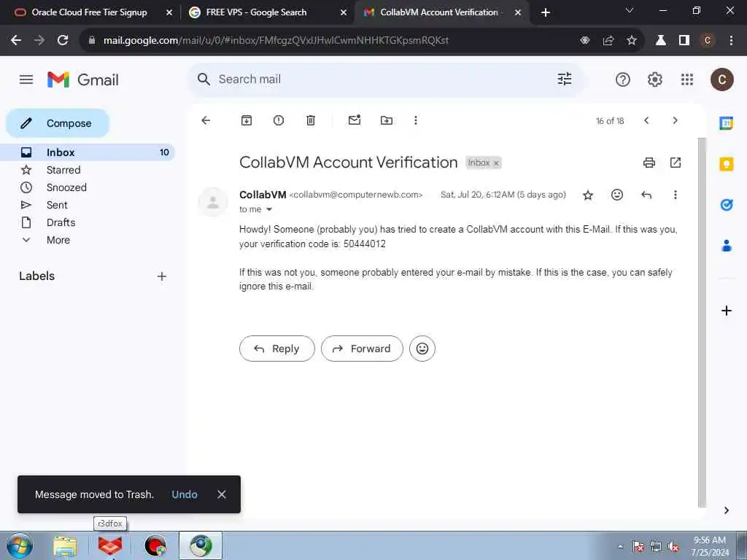Screen dimensions: 747x560
Task: Click the address bar URL
Action: click(276, 41)
